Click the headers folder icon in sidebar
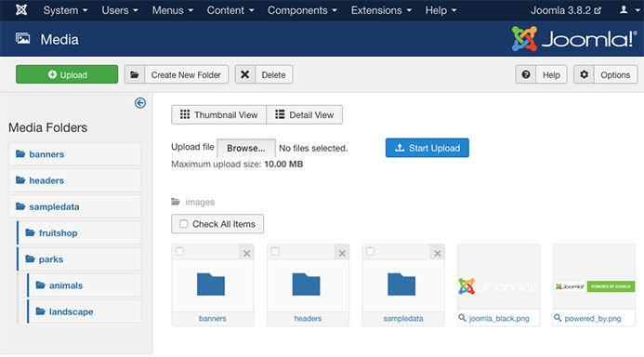This screenshot has height=357, width=644. (20, 180)
